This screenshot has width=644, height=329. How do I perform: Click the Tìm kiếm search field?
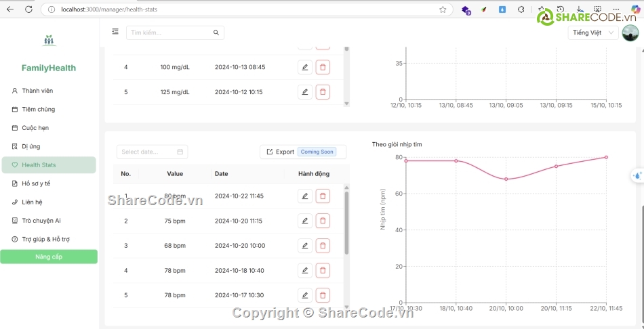(169, 32)
